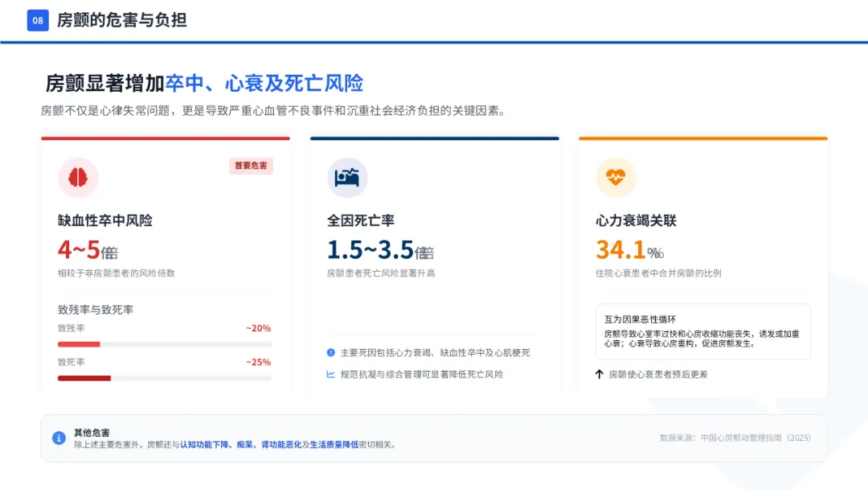This screenshot has height=489, width=868.
Task: Click the 致死率 progress bar
Action: tap(165, 378)
